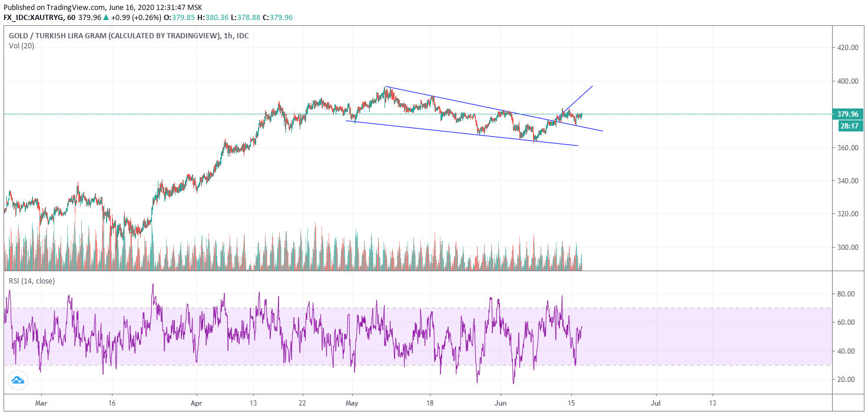868x415 pixels.
Task: Click the 360.00 price axis label
Action: (x=847, y=148)
